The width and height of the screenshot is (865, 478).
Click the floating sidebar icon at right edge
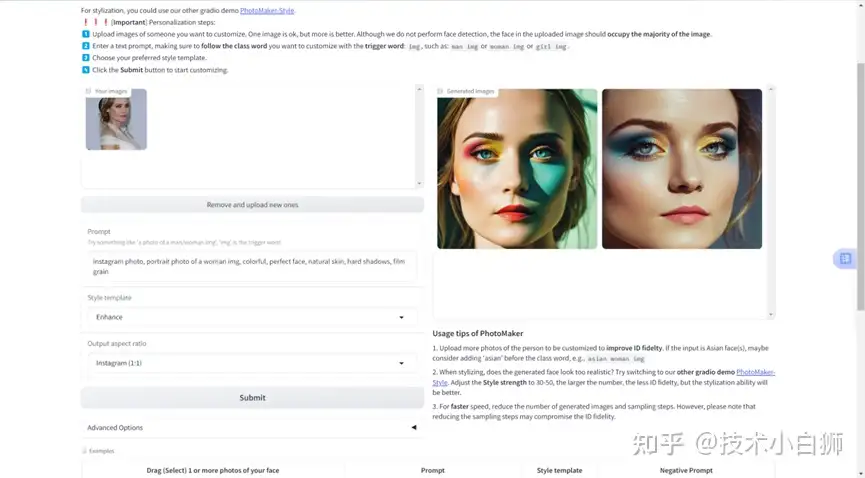click(x=845, y=258)
